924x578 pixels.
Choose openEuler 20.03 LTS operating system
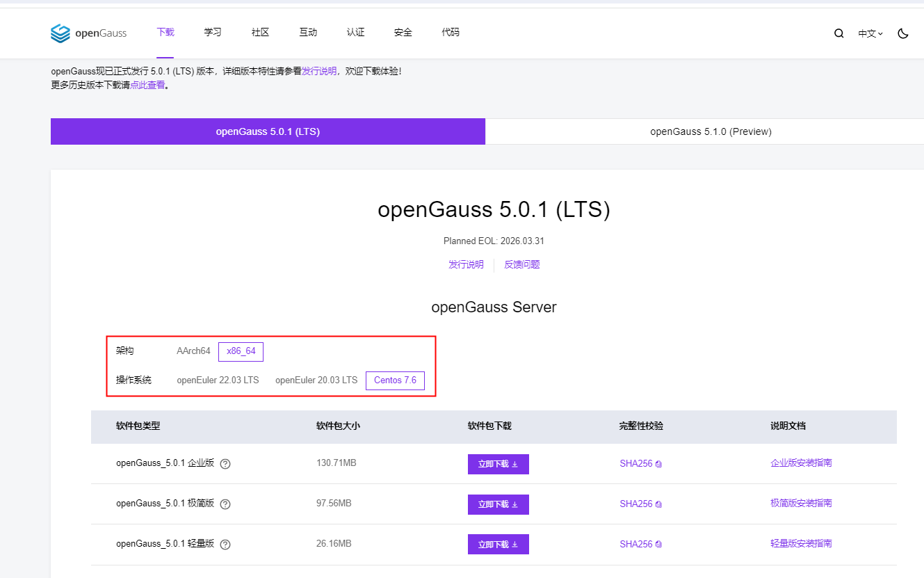tap(316, 380)
